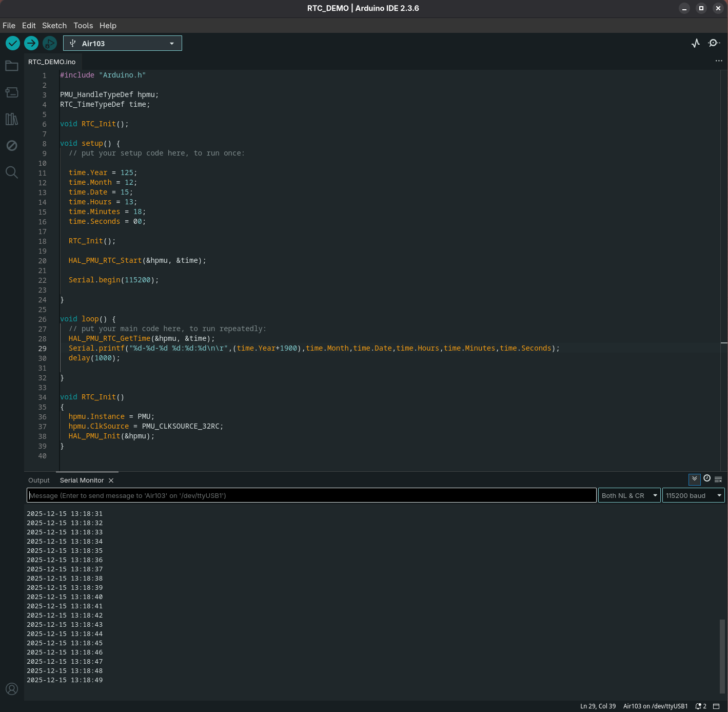The image size is (728, 712).
Task: Click the serial message input field
Action: click(311, 495)
